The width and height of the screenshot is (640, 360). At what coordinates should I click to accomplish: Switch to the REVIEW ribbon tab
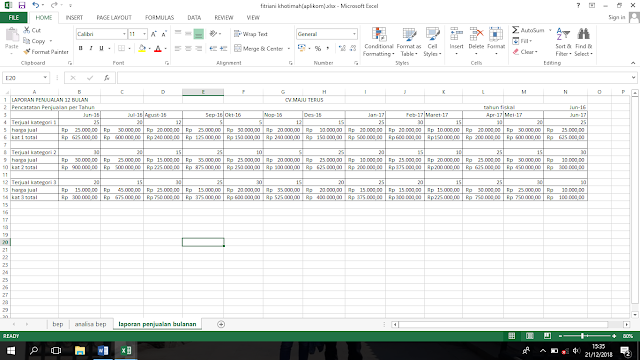pos(224,18)
